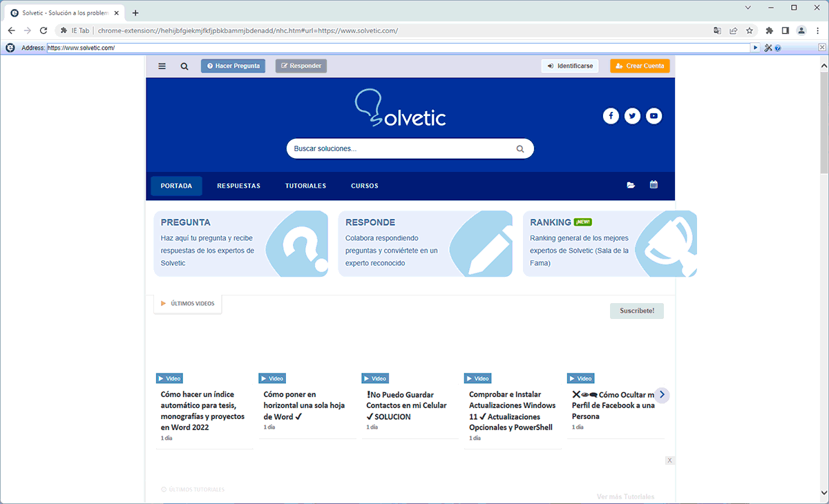Viewport: 829px width, 504px height.
Task: Open Solvetic's YouTube channel icon
Action: pos(654,116)
